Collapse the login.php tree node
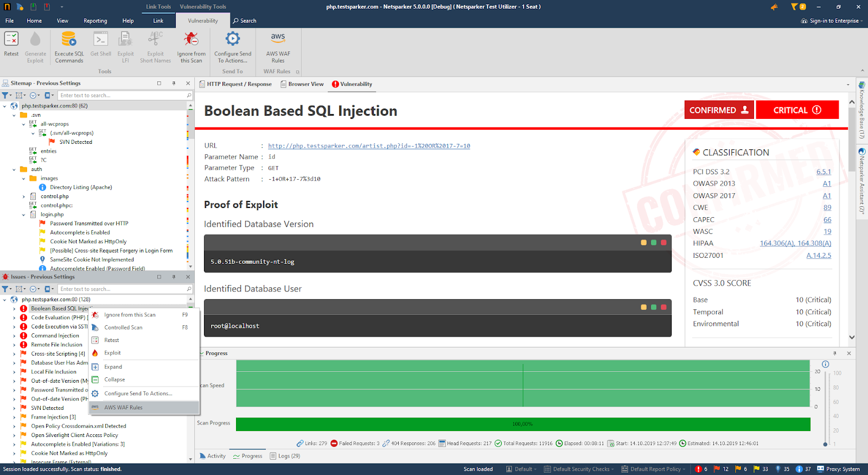Viewport: 868px width, 475px height. [23, 215]
